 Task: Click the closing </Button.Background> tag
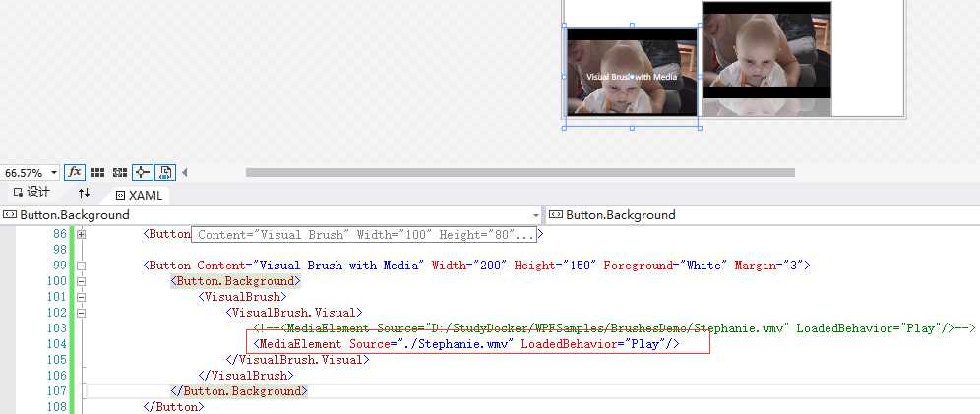pyautogui.click(x=239, y=391)
